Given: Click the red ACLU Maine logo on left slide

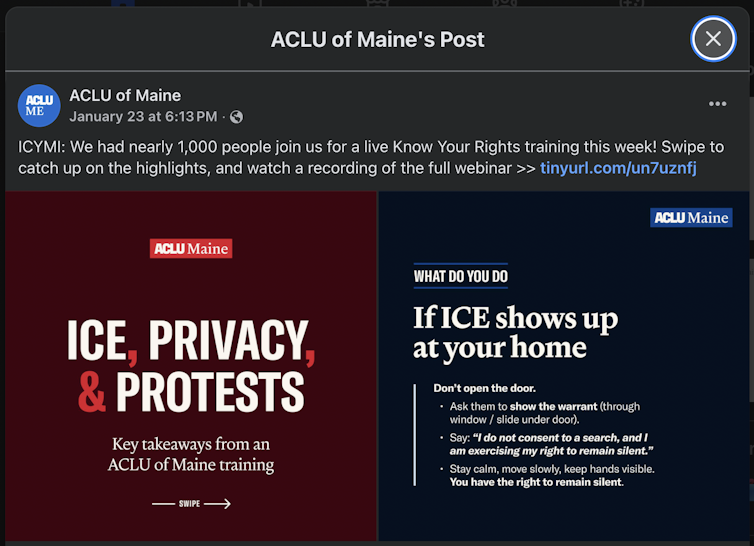Looking at the screenshot, I should click(x=190, y=249).
